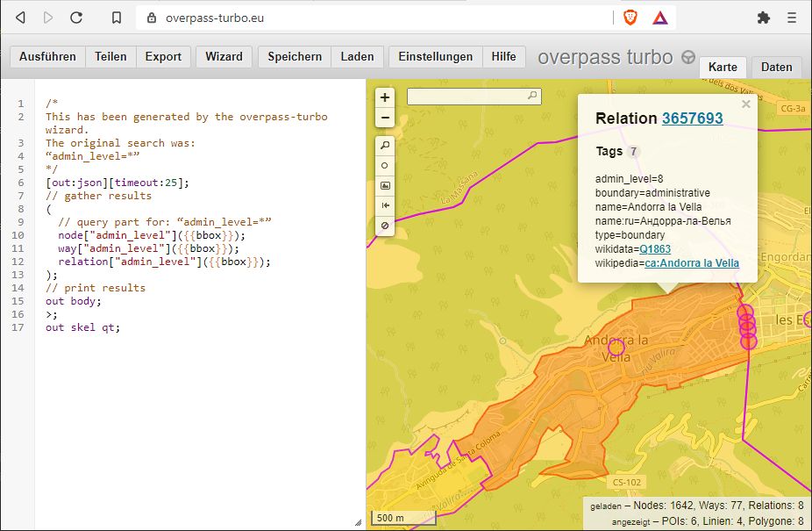Screen dimensions: 812x531
Task: Click the name=Andorra la Vella tag
Action: pyautogui.click(x=648, y=207)
